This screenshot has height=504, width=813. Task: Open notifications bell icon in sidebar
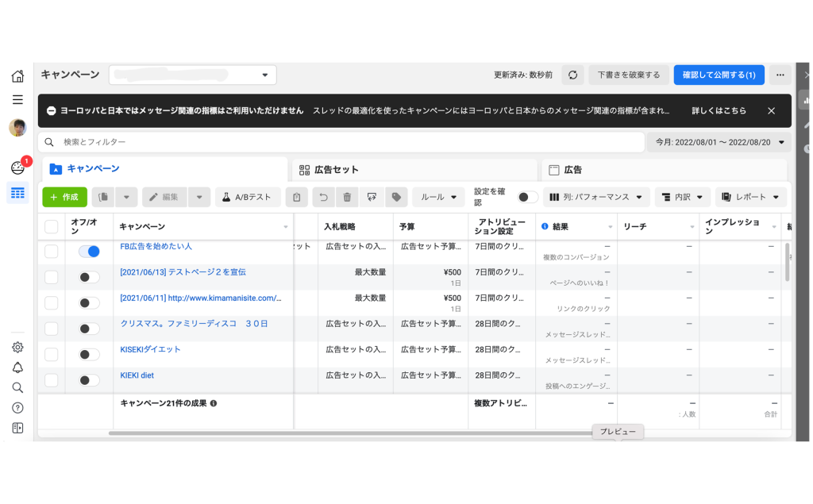(17, 367)
